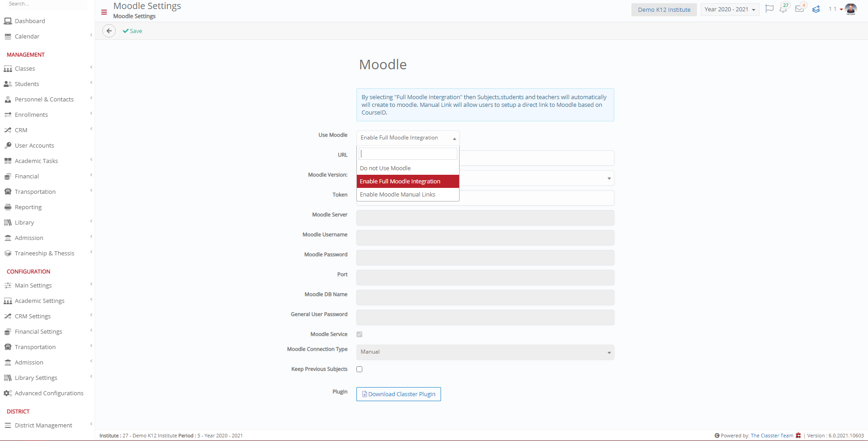
Task: Open the Moodle Connection Type dropdown
Action: 485,352
